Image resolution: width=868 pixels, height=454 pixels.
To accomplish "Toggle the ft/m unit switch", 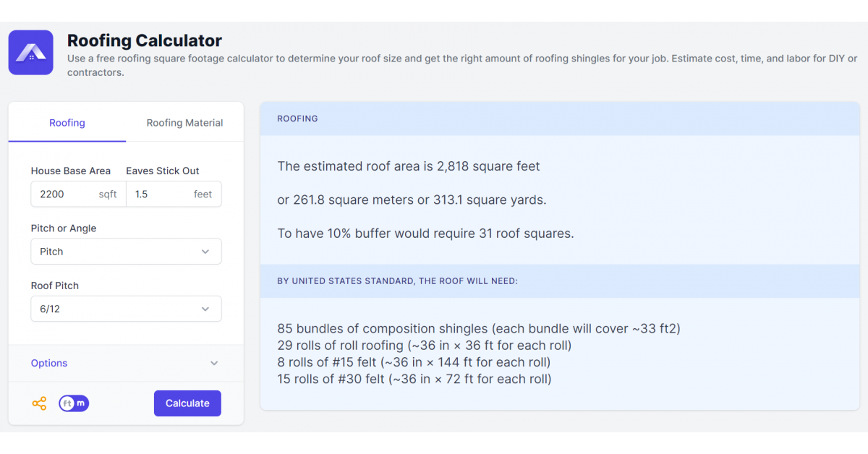I will coord(74,403).
